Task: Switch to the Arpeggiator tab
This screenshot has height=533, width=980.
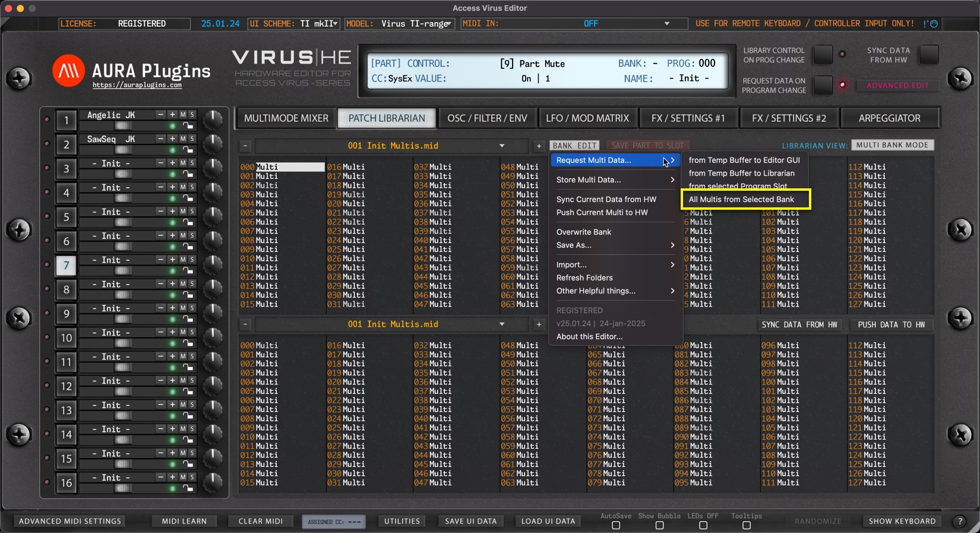Action: 889,118
